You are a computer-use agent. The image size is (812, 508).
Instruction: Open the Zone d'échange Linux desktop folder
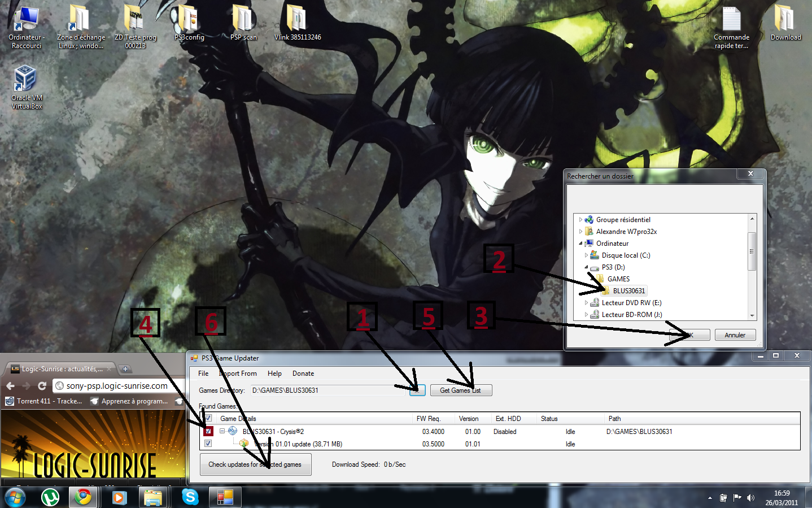click(81, 27)
